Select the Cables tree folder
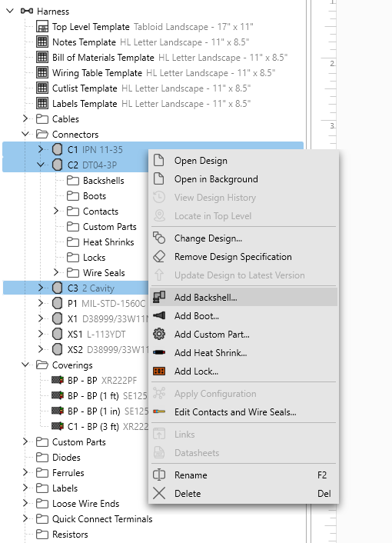 pos(58,118)
